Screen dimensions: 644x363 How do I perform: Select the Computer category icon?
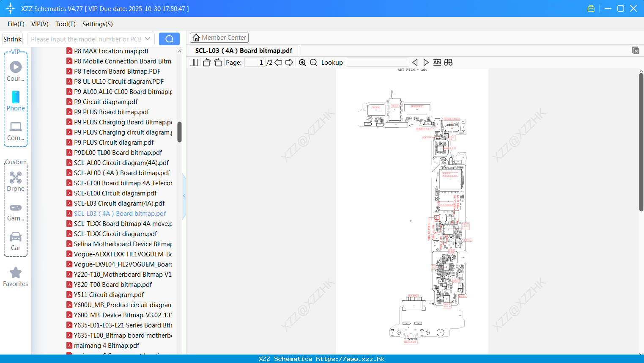(16, 131)
